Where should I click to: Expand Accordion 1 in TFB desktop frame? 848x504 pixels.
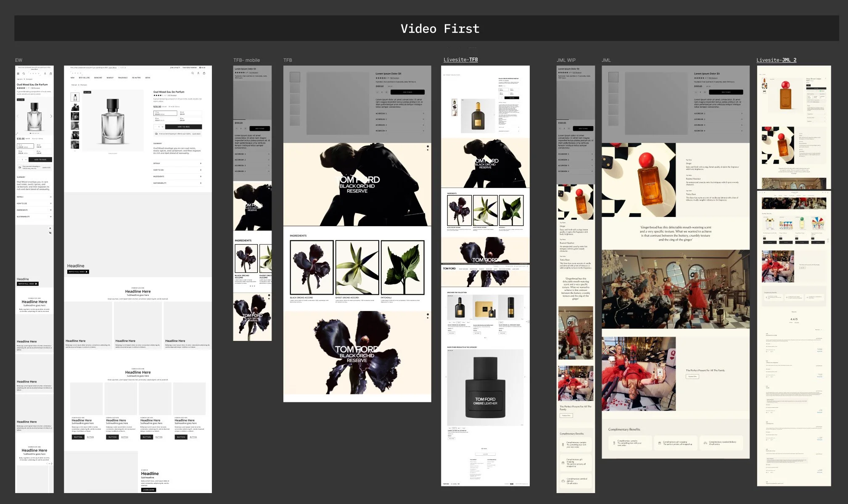point(399,113)
